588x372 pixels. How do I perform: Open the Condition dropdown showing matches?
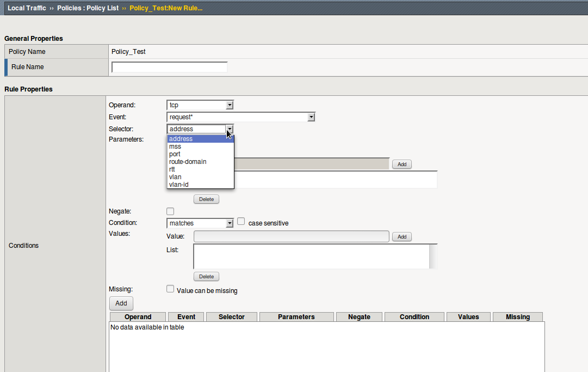200,223
